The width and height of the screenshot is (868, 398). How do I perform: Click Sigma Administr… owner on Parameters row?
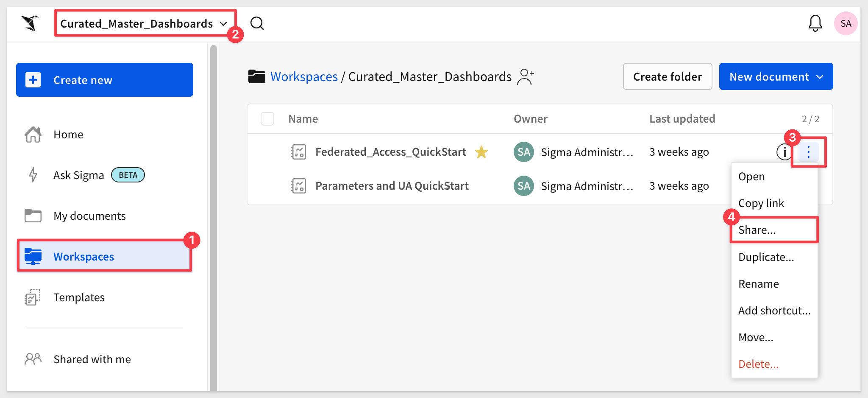pyautogui.click(x=587, y=186)
